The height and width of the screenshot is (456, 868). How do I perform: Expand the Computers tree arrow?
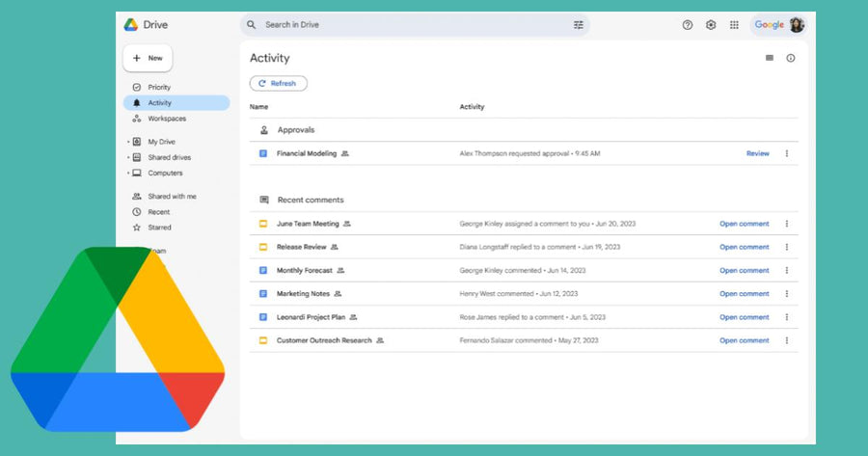[x=128, y=174]
